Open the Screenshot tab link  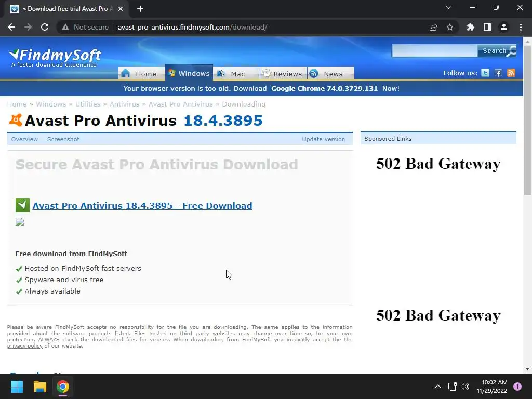pos(63,139)
